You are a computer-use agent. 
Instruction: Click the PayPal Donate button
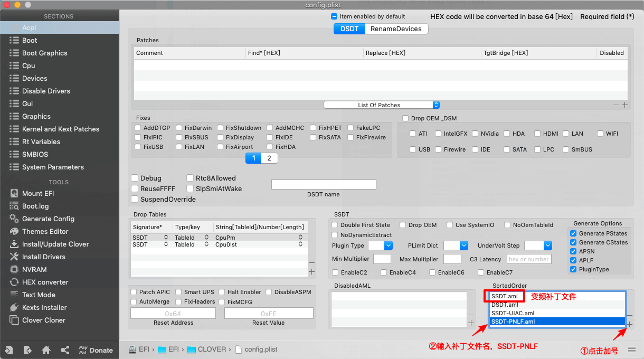click(96, 350)
